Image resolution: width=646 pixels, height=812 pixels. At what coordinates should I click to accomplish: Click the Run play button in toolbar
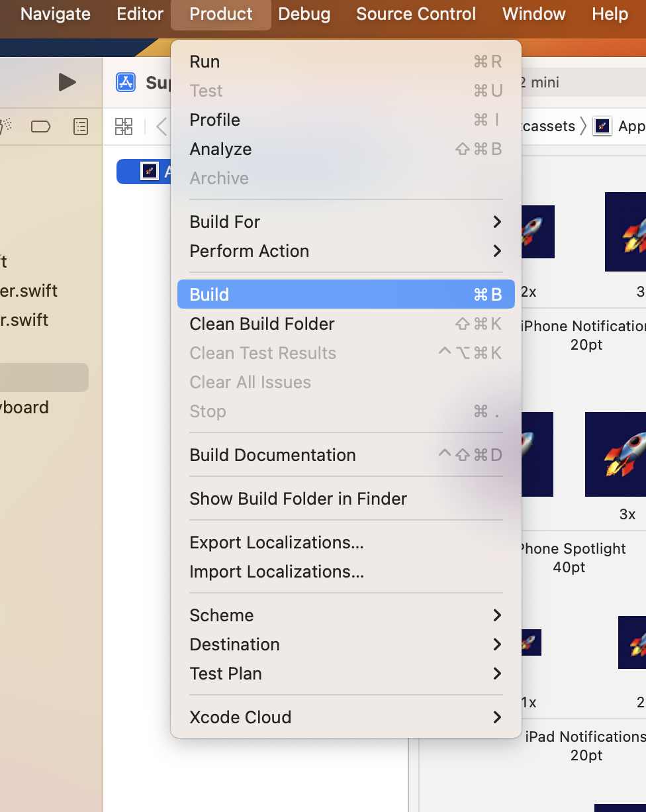pyautogui.click(x=67, y=82)
